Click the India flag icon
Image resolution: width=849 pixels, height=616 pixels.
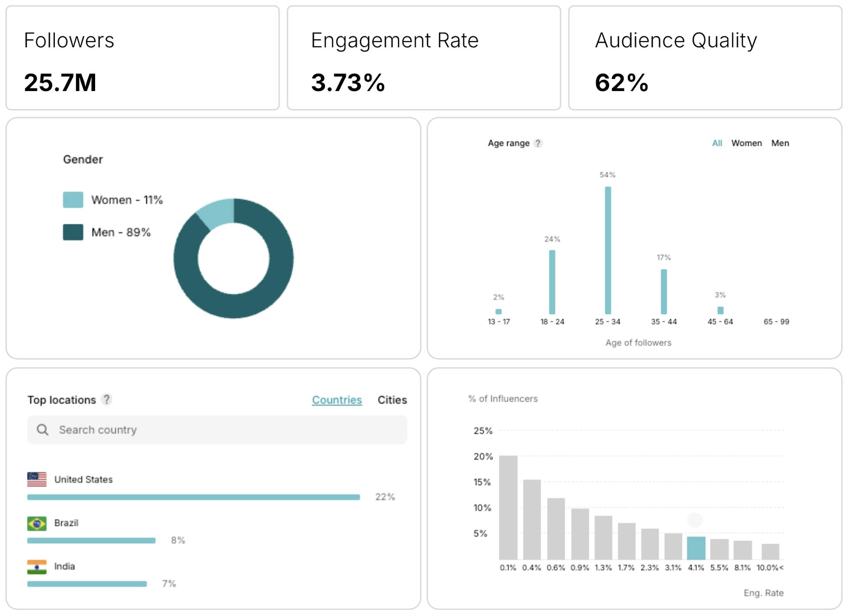coord(37,567)
